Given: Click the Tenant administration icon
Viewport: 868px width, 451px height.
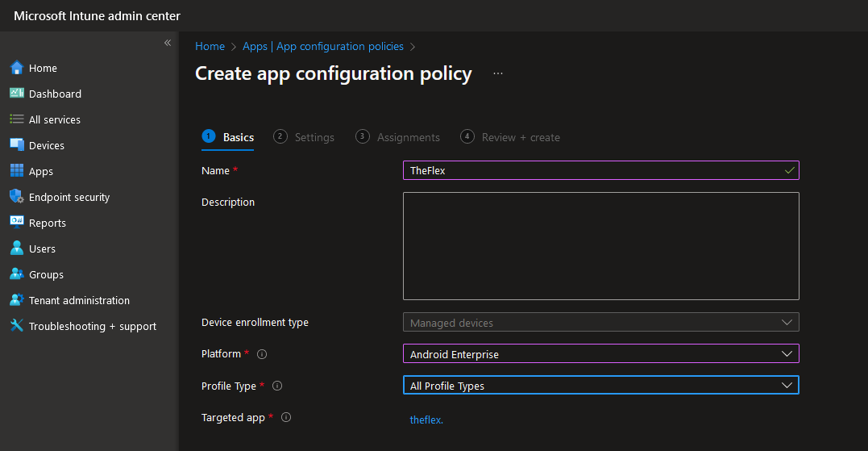Looking at the screenshot, I should tap(17, 300).
